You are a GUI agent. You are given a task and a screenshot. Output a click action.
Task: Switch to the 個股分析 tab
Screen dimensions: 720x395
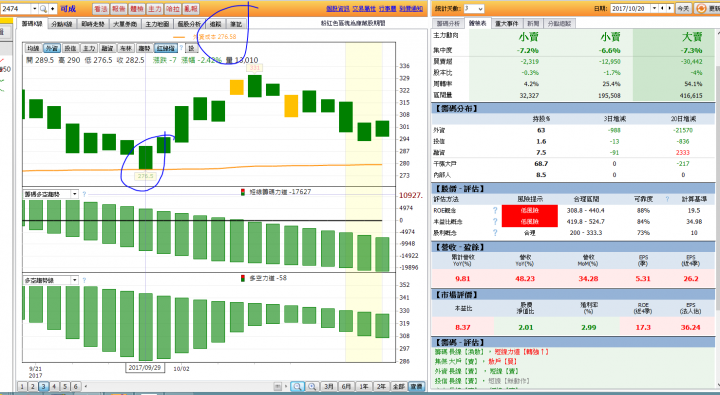coord(189,24)
